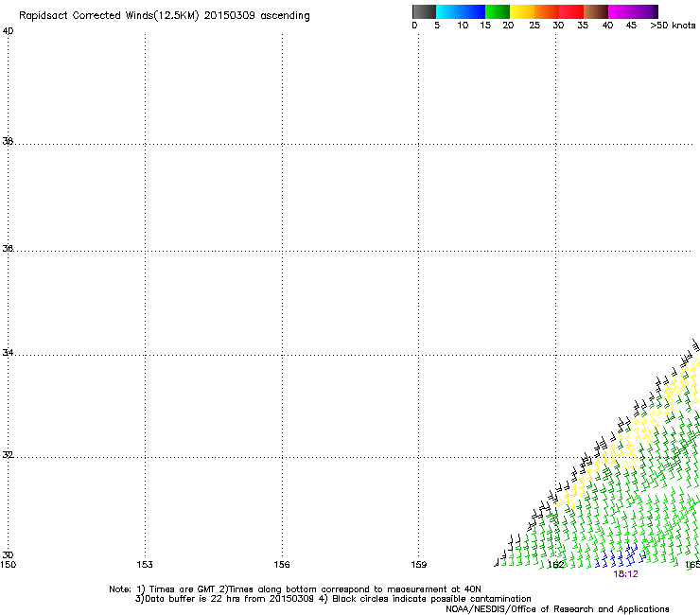The height and width of the screenshot is (615, 700).
Task: Click the latitude axis label '38'
Action: coord(8,141)
